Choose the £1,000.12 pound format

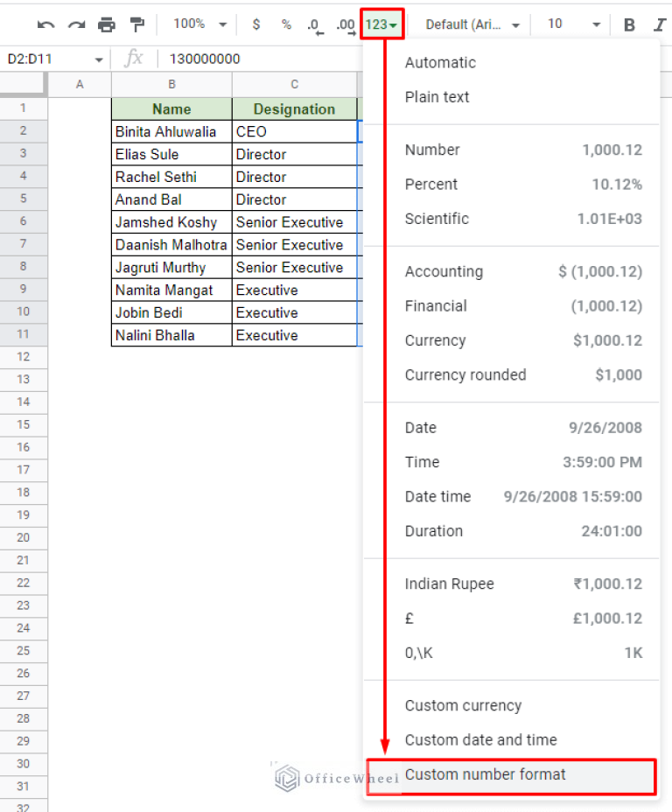point(512,619)
